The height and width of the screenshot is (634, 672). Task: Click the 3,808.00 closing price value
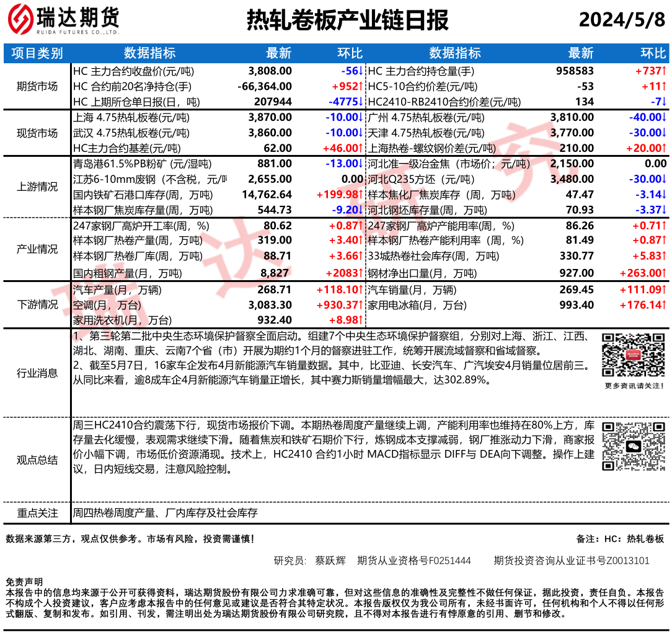pos(270,71)
